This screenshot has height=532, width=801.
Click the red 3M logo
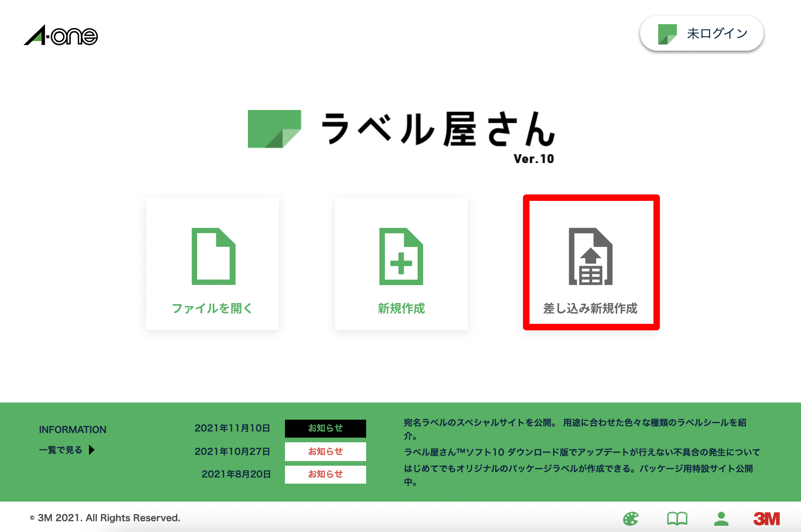click(767, 519)
